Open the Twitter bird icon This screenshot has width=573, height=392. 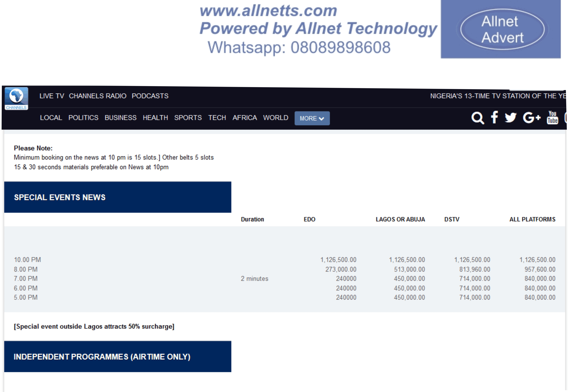(510, 118)
